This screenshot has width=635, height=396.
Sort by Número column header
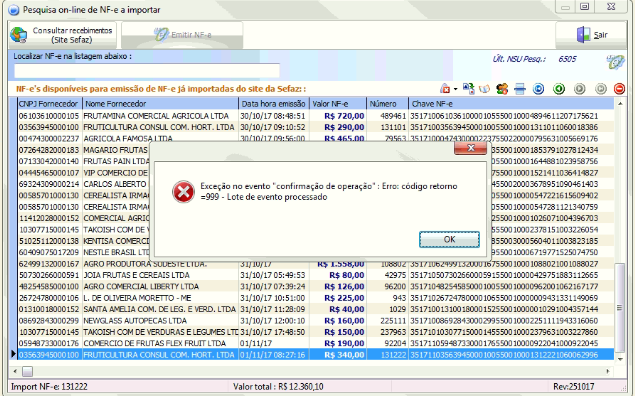point(388,104)
